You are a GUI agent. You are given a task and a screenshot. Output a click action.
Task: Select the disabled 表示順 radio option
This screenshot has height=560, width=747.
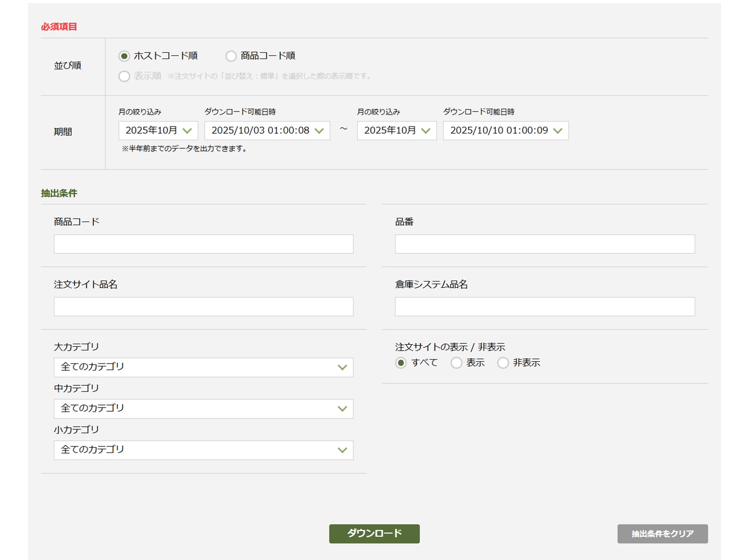[x=124, y=76]
